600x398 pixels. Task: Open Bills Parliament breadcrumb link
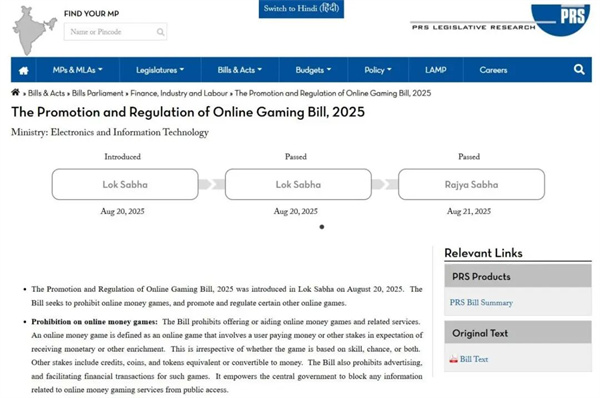(x=98, y=93)
